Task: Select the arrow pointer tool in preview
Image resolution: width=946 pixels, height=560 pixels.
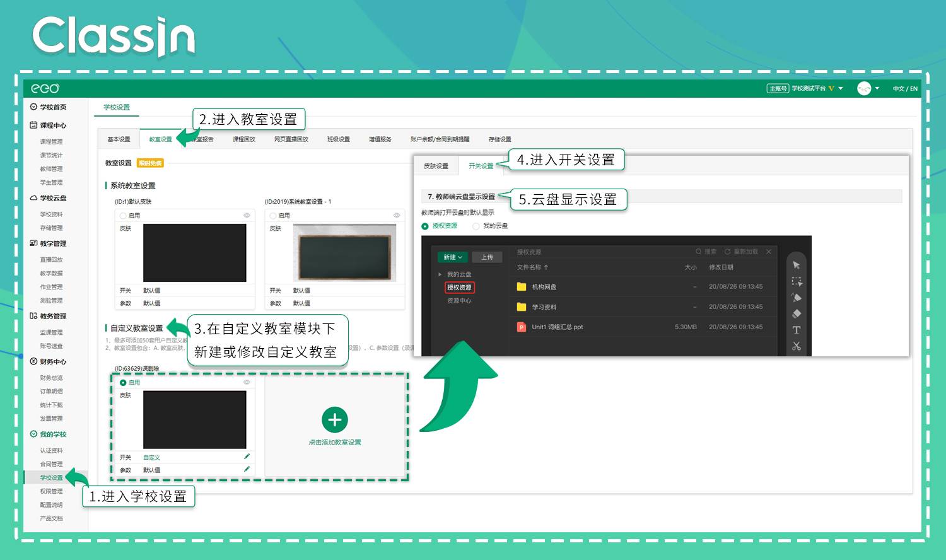Action: click(797, 265)
